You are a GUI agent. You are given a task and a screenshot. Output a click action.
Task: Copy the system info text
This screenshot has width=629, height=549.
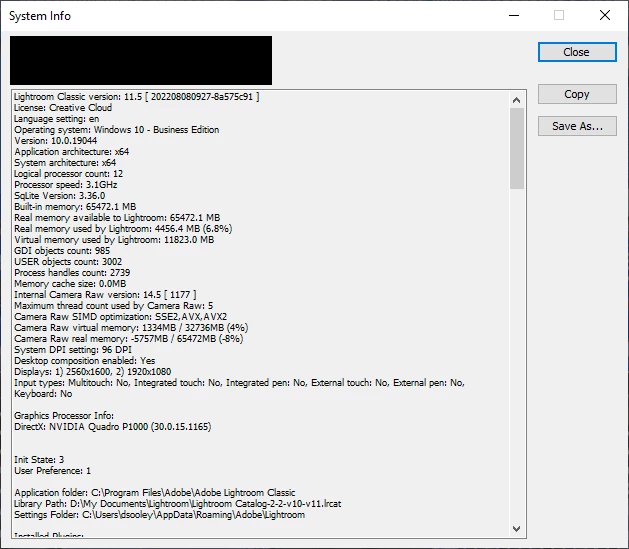point(577,94)
